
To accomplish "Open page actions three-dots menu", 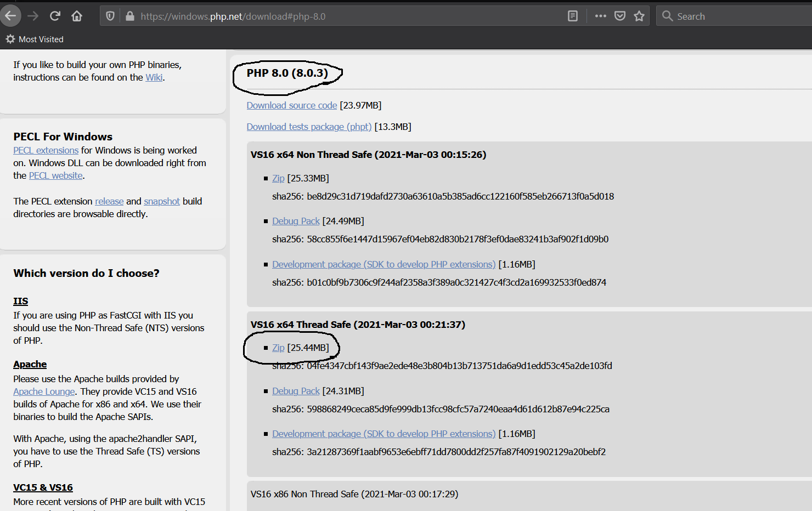I will coord(601,16).
